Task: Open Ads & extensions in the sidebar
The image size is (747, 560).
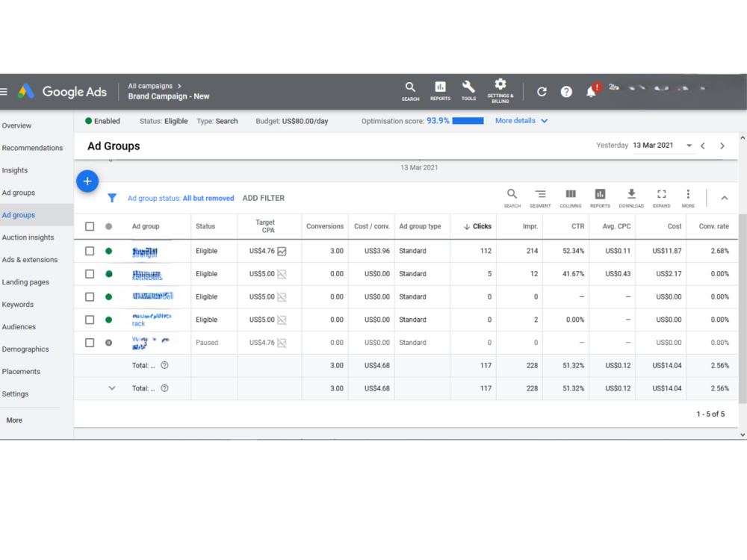Action: (x=30, y=260)
